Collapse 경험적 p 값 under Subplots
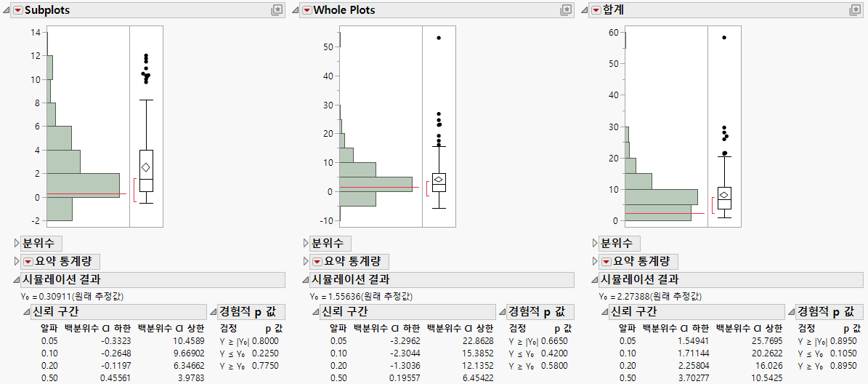 (x=214, y=312)
